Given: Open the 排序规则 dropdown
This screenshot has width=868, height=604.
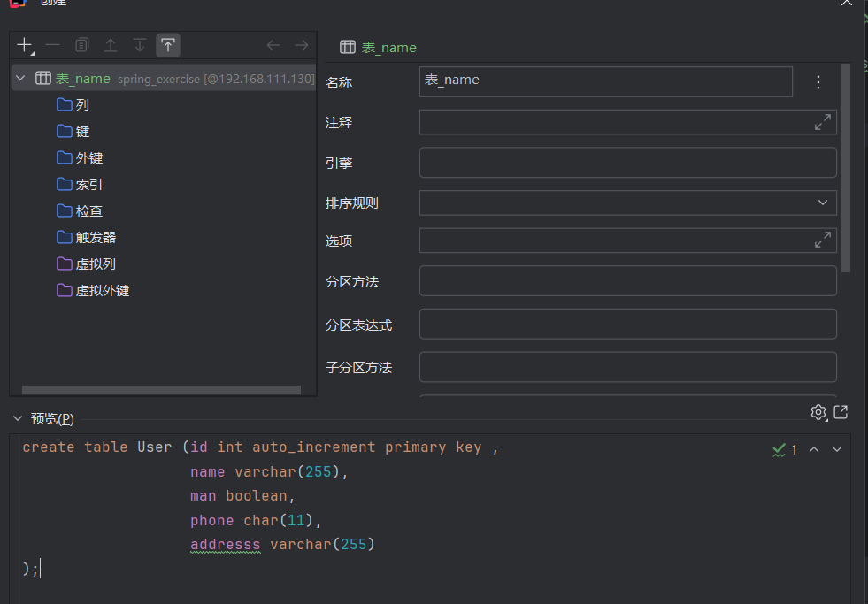Looking at the screenshot, I should (627, 203).
